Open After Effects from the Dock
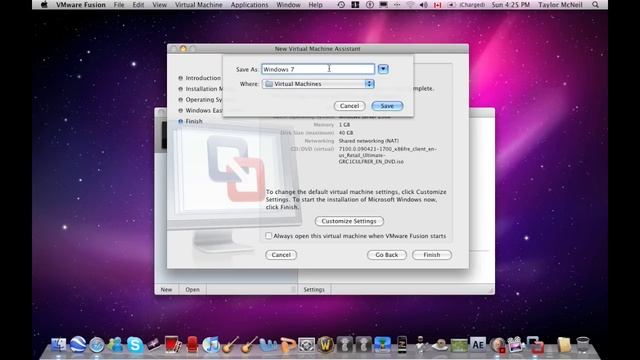This screenshot has height=360, width=640. pyautogui.click(x=478, y=345)
